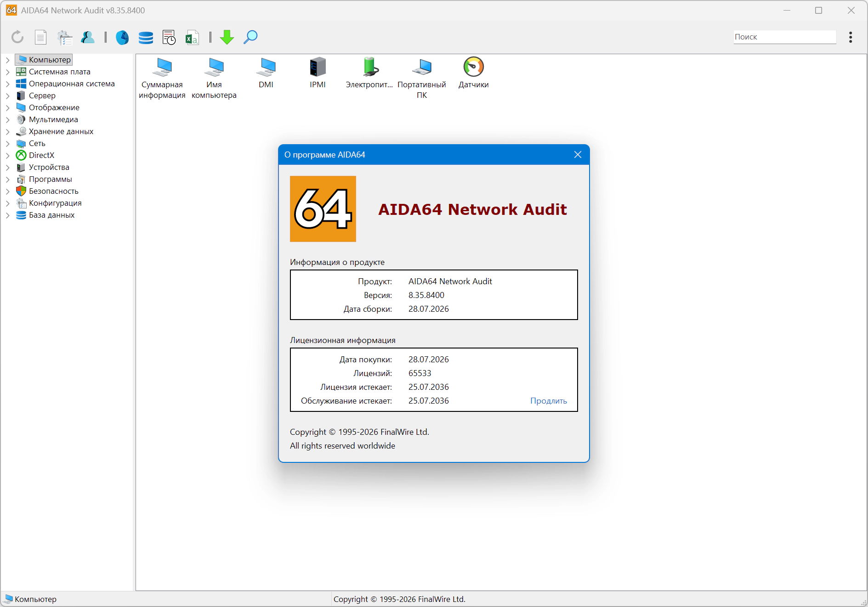Image resolution: width=868 pixels, height=607 pixels.
Task: Expand the Системная плата tree node
Action: 7,72
